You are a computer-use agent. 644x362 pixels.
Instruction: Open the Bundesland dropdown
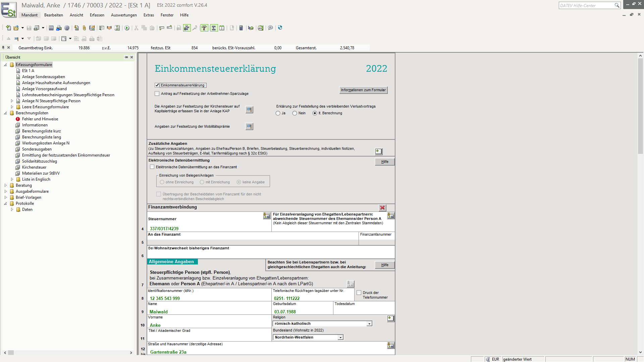(340, 338)
